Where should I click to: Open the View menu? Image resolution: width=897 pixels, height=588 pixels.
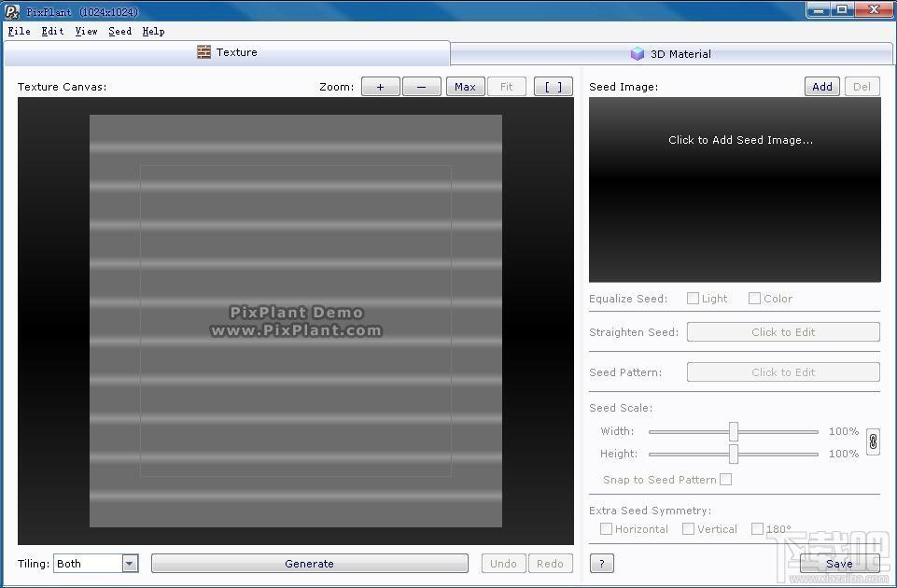pos(87,31)
